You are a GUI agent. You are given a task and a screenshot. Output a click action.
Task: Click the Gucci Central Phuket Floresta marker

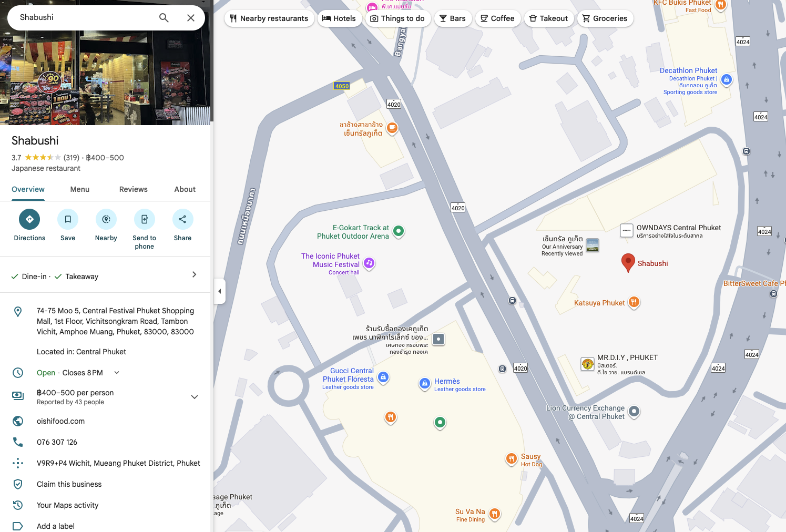pyautogui.click(x=383, y=377)
